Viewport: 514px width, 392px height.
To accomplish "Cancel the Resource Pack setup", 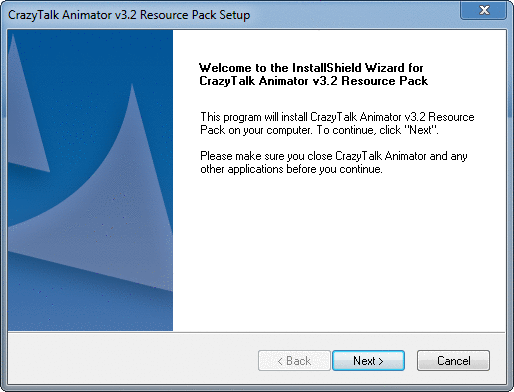I will tap(453, 360).
